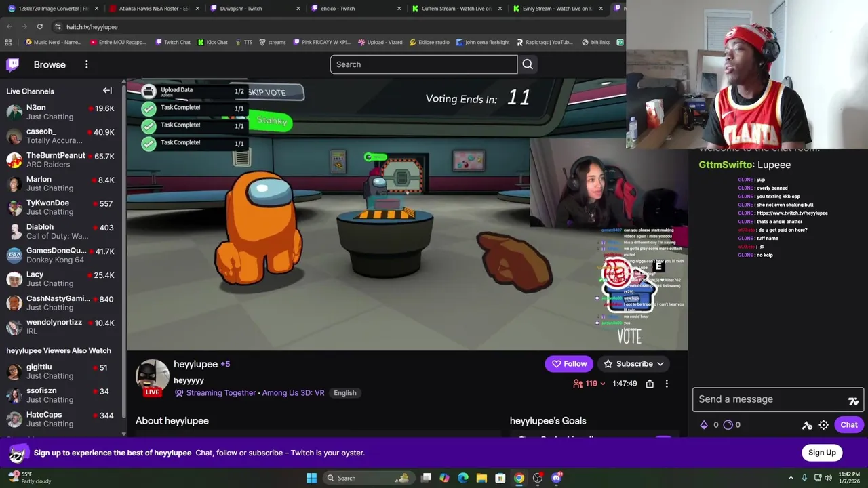Open N3on live channel

click(61, 113)
